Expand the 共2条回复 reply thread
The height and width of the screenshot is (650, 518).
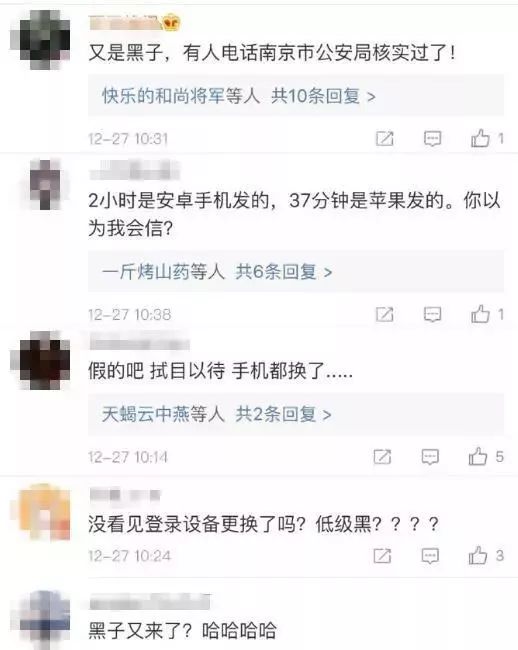pyautogui.click(x=284, y=414)
